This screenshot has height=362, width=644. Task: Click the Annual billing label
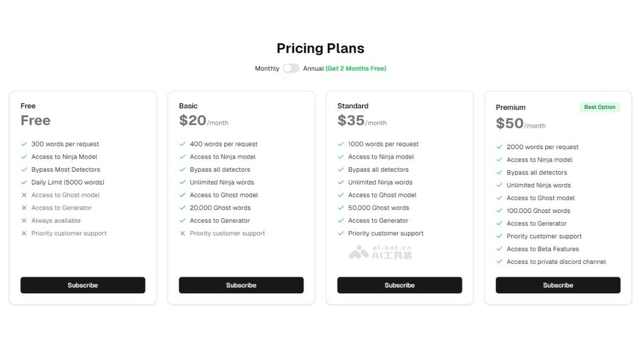pos(313,69)
